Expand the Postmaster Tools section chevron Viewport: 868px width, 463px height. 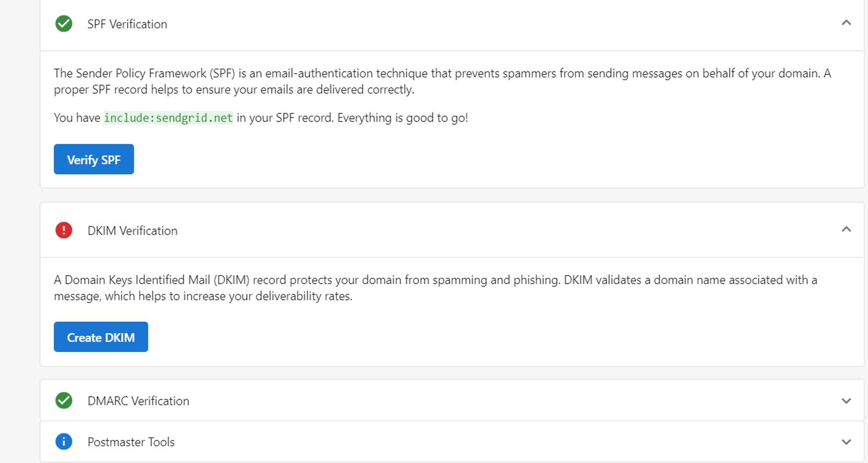click(x=846, y=442)
